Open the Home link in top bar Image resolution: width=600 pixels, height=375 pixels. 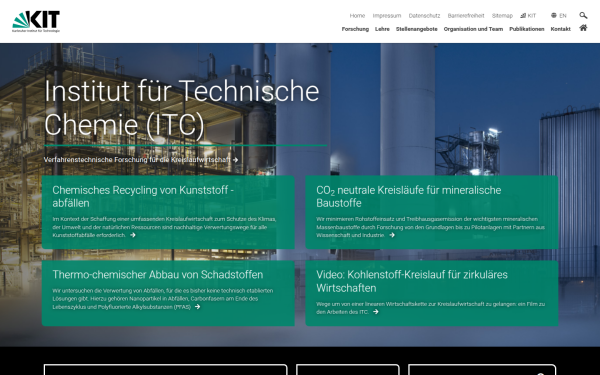pos(357,16)
